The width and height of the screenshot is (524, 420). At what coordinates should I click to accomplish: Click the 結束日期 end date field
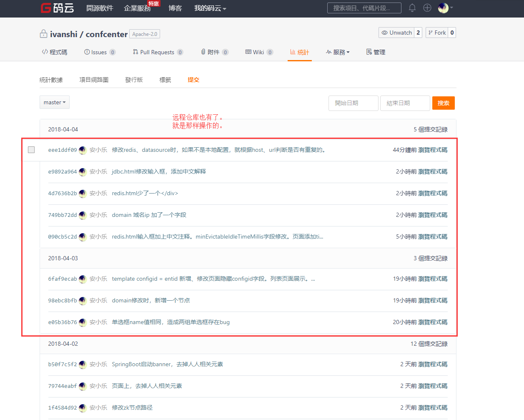(405, 103)
